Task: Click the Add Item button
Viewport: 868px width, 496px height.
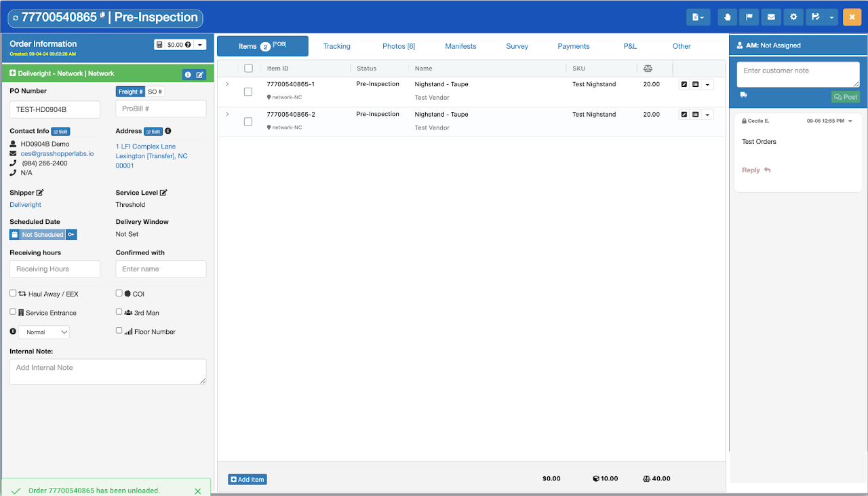Action: tap(248, 479)
